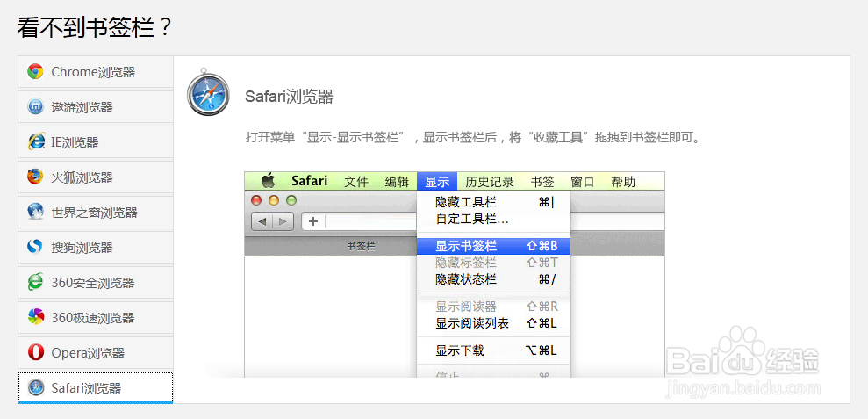
Task: Click the green zoom window dot
Action: coord(291,200)
